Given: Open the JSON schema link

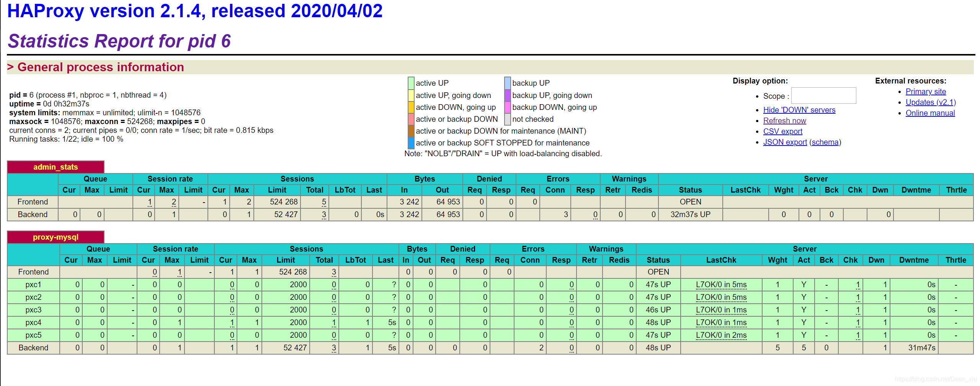Looking at the screenshot, I should click(825, 142).
